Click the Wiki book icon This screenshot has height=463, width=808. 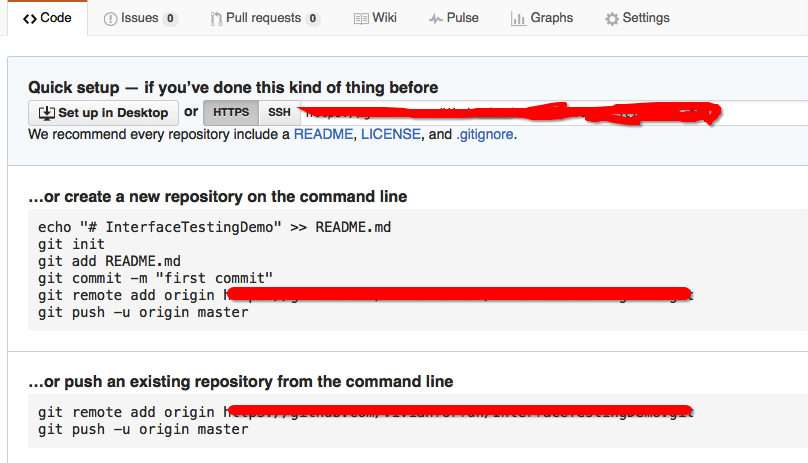click(361, 19)
